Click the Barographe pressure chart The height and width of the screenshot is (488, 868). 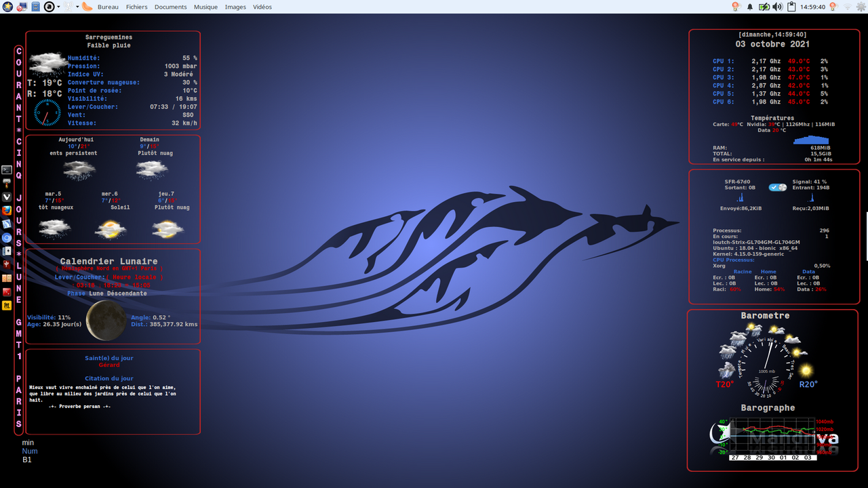[772, 439]
